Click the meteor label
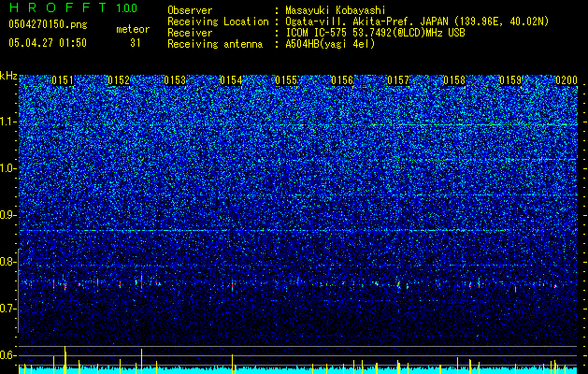The image size is (588, 374). click(x=133, y=29)
